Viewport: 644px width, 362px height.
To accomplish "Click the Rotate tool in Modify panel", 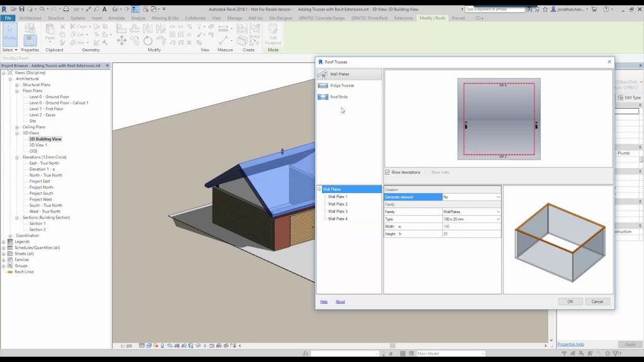I will click(x=147, y=40).
